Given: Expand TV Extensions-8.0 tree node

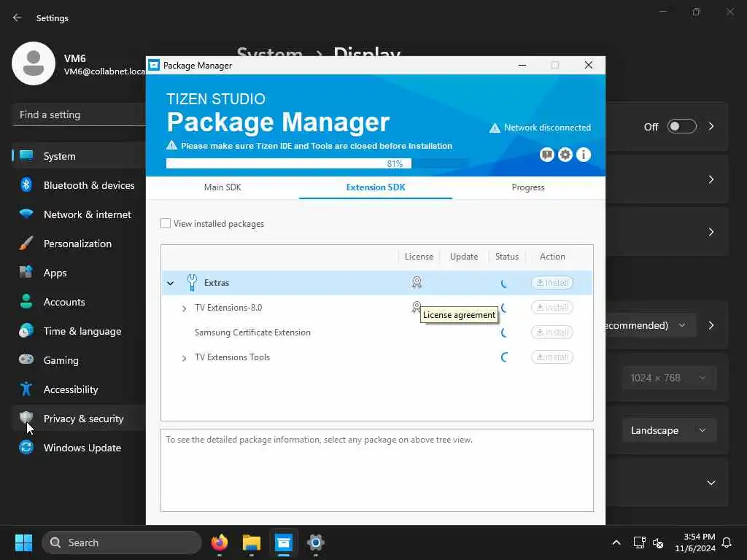Looking at the screenshot, I should tap(184, 308).
